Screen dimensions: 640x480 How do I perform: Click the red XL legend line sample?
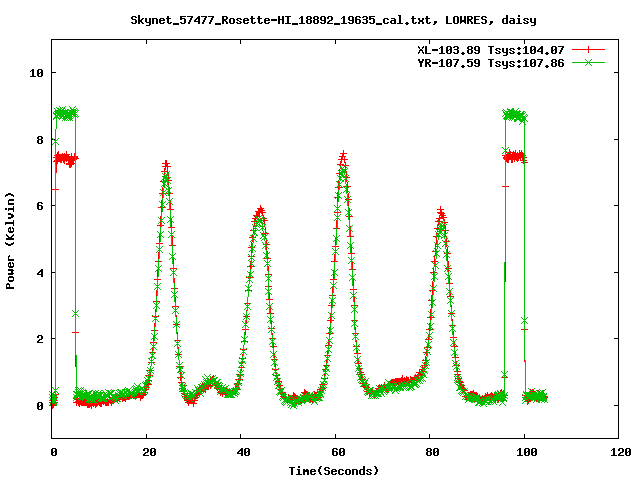click(588, 50)
